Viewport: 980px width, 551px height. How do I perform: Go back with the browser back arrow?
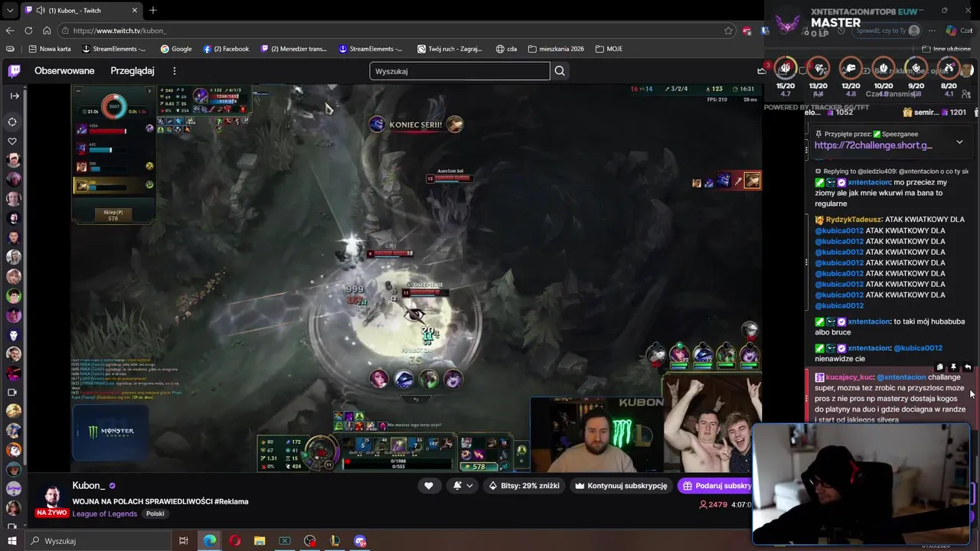10,31
